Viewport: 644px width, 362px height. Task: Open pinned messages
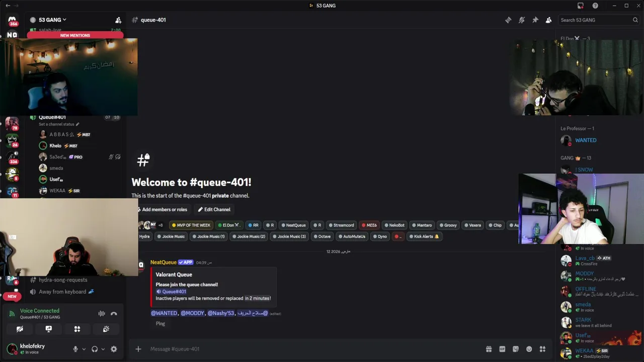535,20
